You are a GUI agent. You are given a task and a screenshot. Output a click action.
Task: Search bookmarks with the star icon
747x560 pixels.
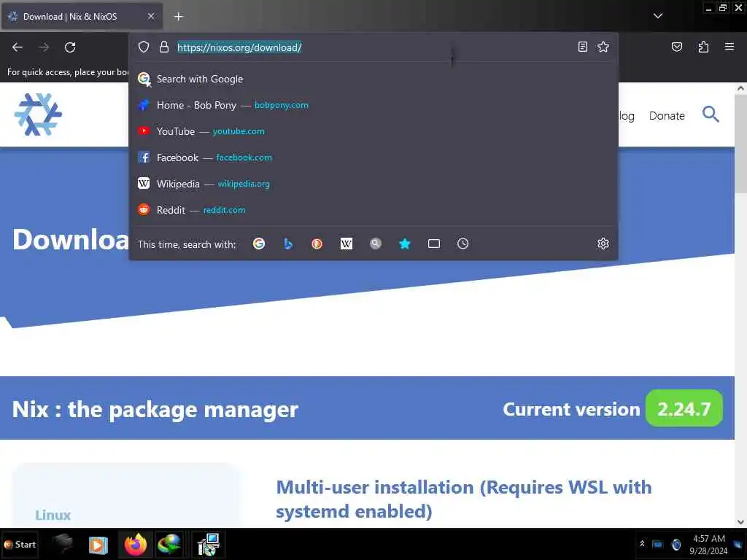404,244
